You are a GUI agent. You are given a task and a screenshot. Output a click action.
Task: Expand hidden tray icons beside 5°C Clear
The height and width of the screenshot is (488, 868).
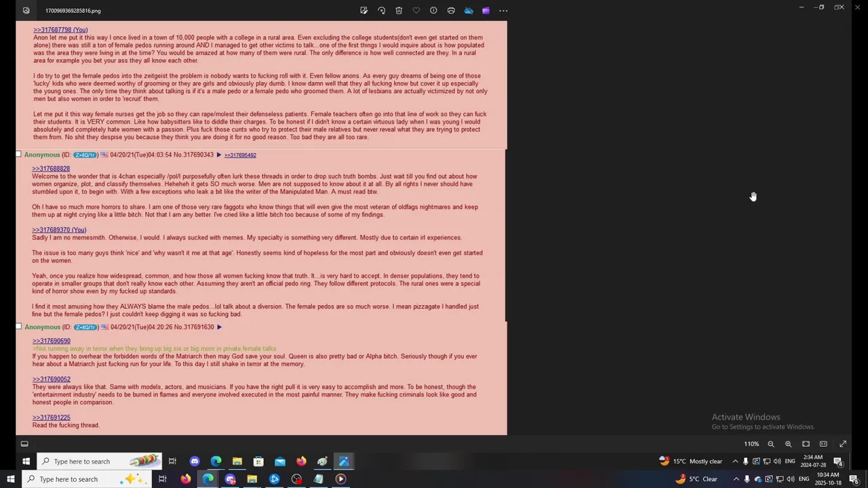[736, 479]
